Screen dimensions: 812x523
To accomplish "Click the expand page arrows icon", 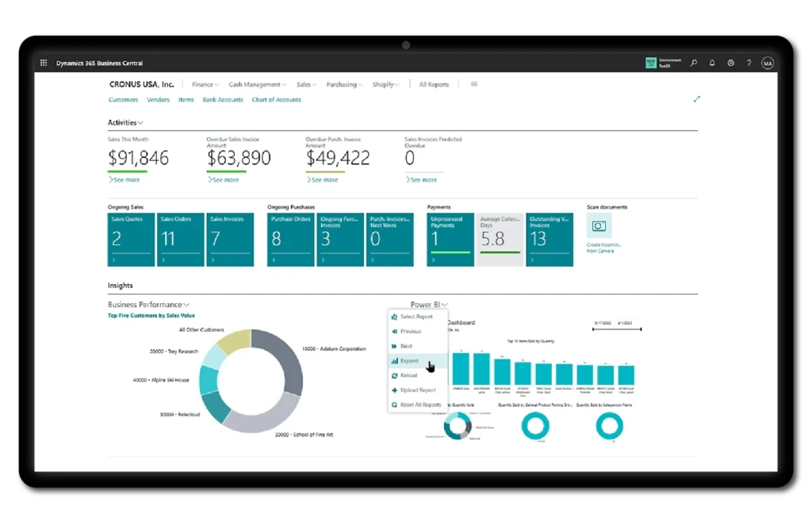I will 696,99.
